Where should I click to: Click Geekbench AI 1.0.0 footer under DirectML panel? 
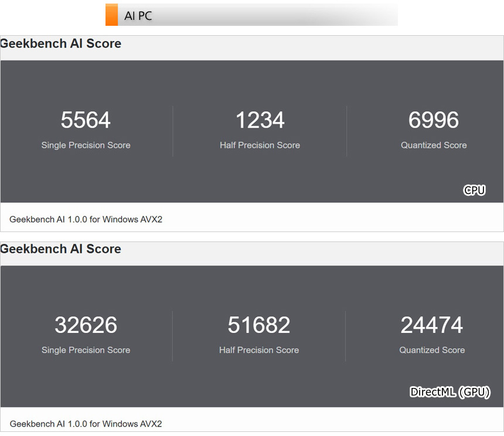point(86,424)
